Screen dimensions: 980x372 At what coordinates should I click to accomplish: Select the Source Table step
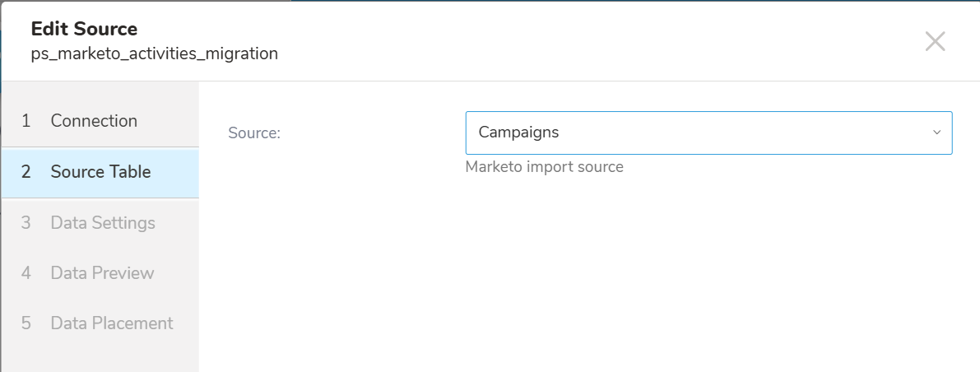tap(100, 172)
